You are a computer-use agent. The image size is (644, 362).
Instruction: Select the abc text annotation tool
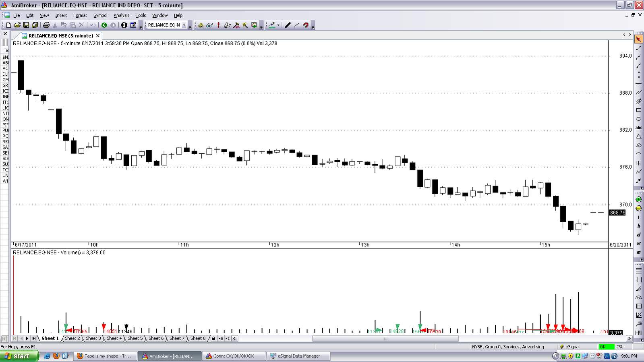pos(639,128)
